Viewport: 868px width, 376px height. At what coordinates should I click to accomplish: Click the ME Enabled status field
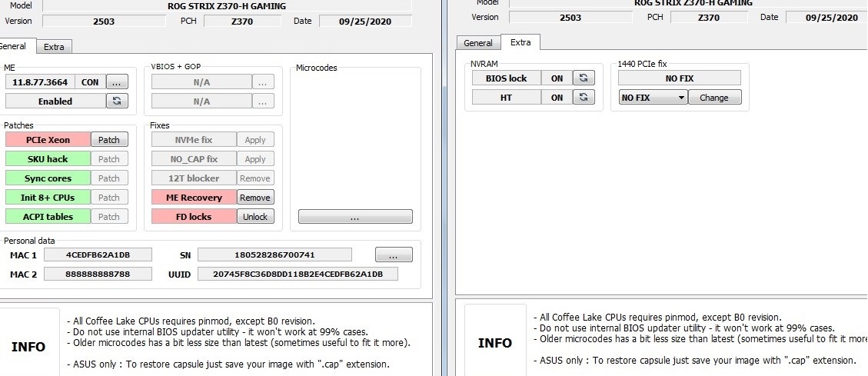(x=55, y=101)
